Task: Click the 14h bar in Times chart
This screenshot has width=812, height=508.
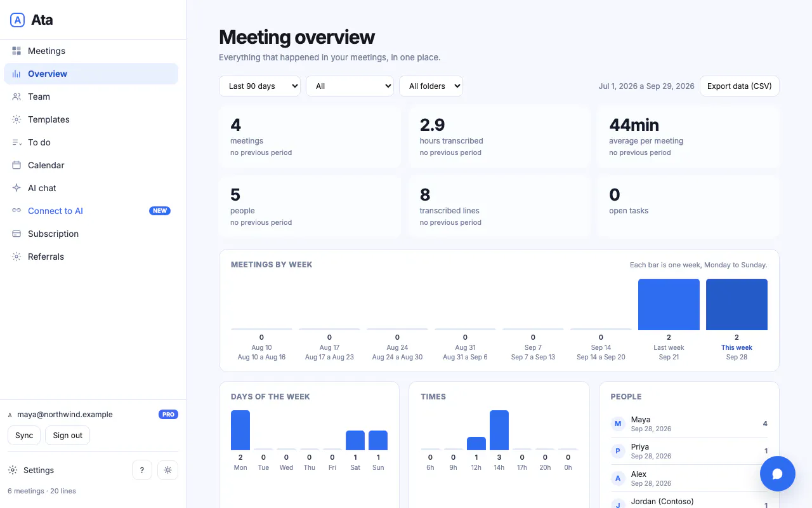Action: (x=499, y=430)
